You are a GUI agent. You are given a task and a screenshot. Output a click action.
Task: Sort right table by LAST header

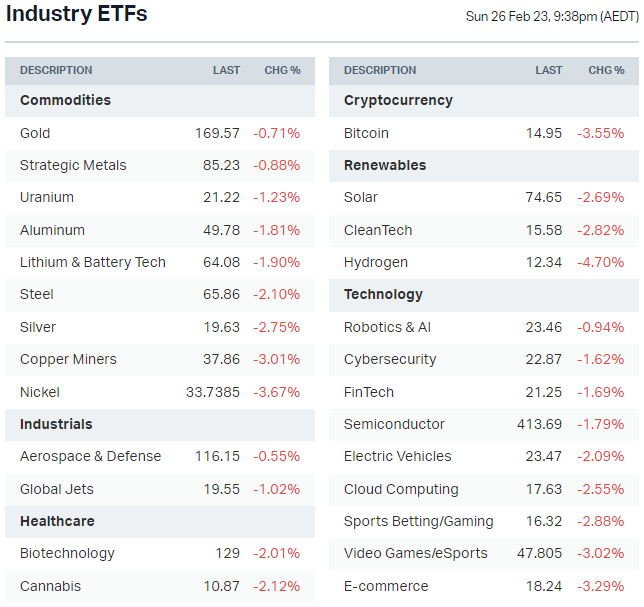(x=549, y=70)
